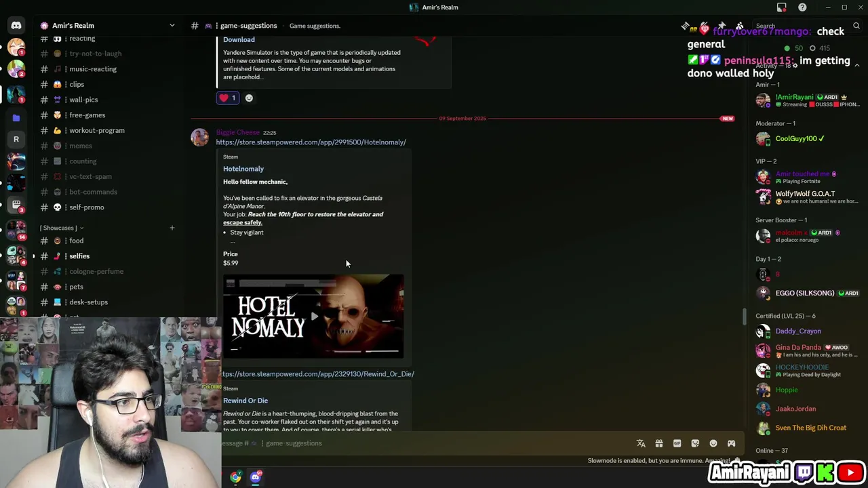Toggle the member list icon

(740, 26)
